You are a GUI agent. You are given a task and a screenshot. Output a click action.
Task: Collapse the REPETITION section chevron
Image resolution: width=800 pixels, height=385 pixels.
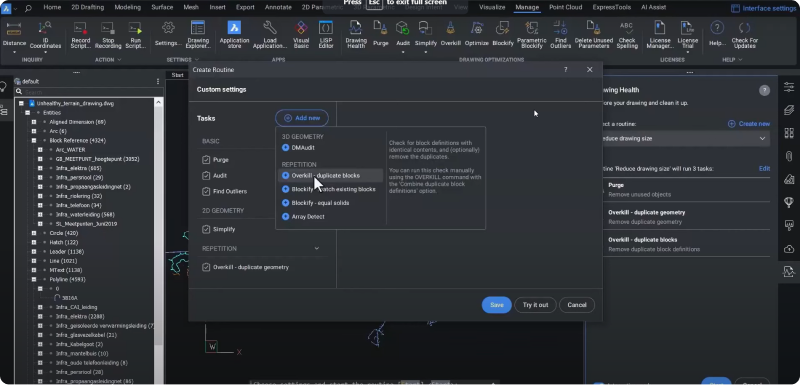tap(317, 248)
